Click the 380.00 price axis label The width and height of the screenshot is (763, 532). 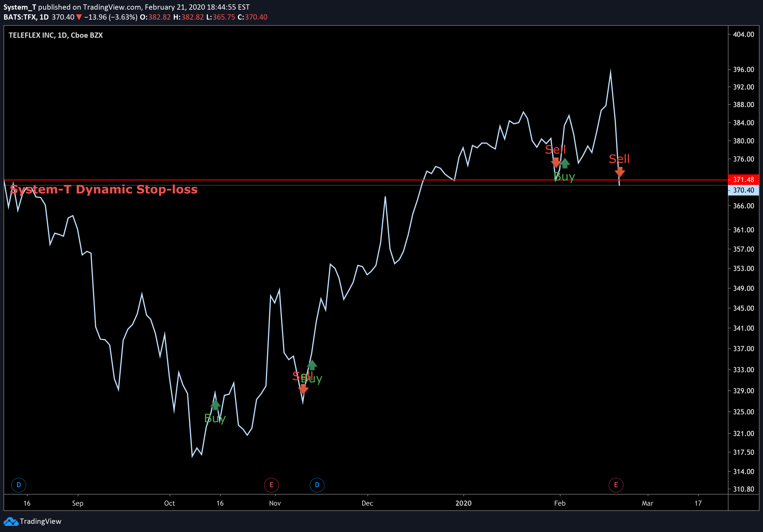coord(744,141)
